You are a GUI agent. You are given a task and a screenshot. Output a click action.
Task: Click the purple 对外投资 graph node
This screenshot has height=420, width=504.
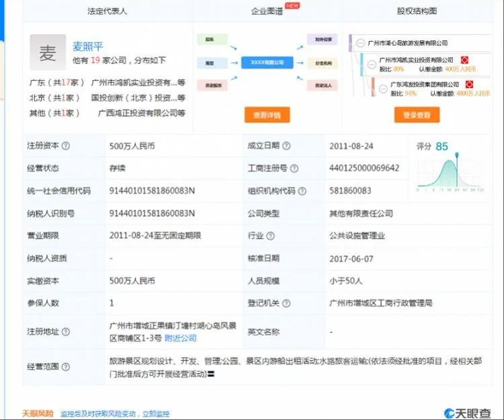pyautogui.click(x=322, y=39)
